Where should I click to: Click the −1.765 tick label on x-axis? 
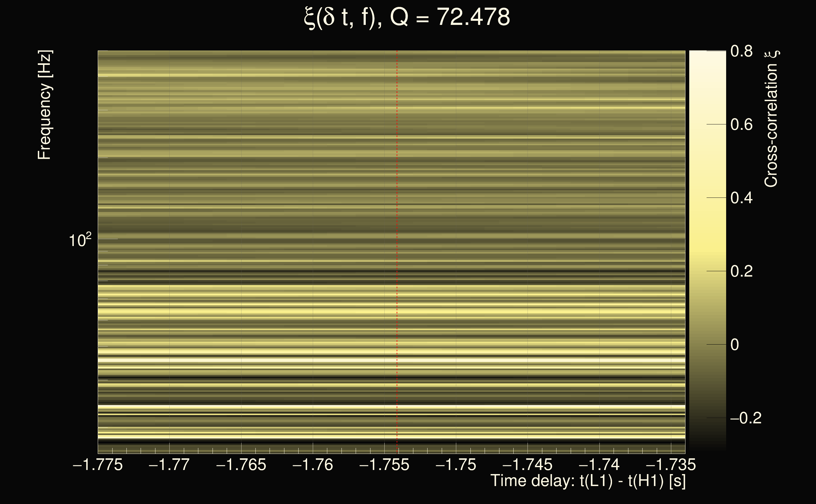241,465
